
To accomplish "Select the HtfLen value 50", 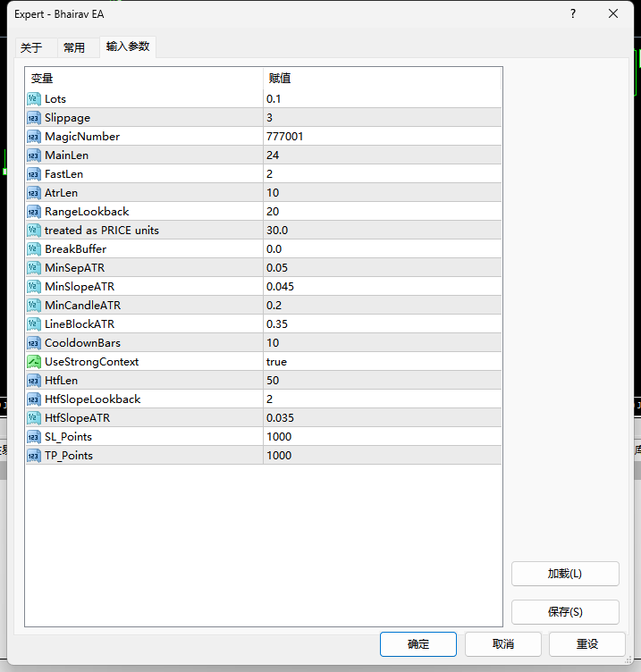I will 383,381.
